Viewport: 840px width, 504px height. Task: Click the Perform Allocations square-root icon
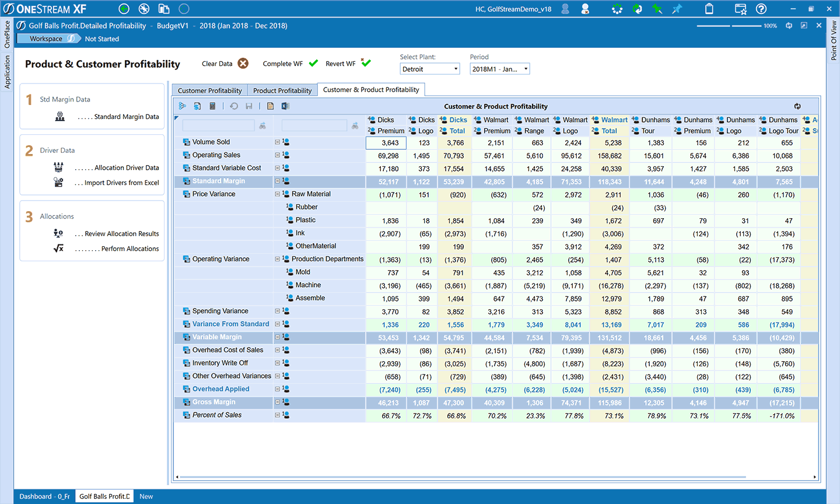(58, 249)
